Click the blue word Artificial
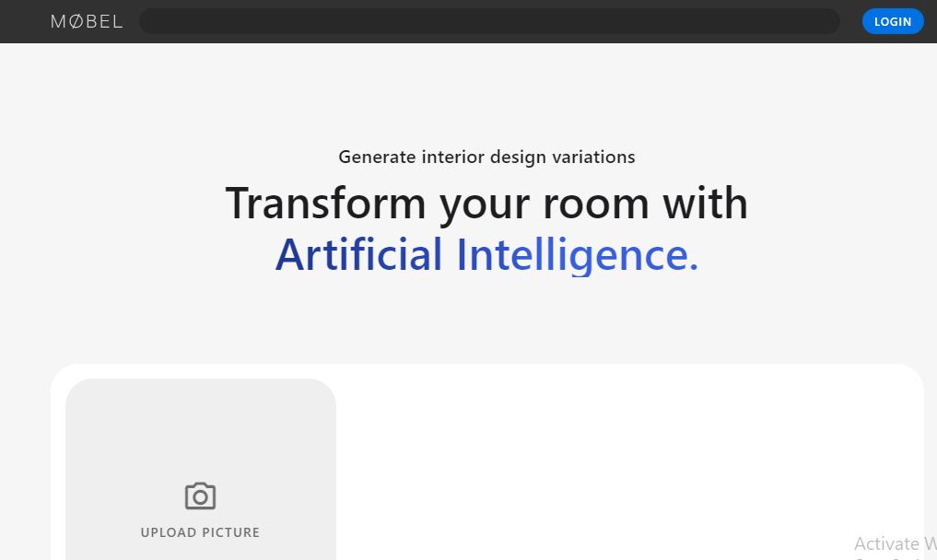Screen dimensions: 937x560 (358, 254)
